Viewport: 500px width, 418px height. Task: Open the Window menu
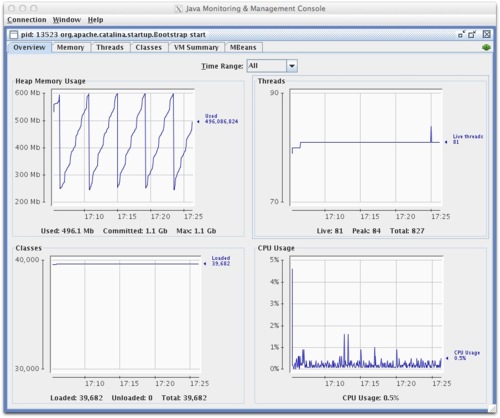[67, 20]
